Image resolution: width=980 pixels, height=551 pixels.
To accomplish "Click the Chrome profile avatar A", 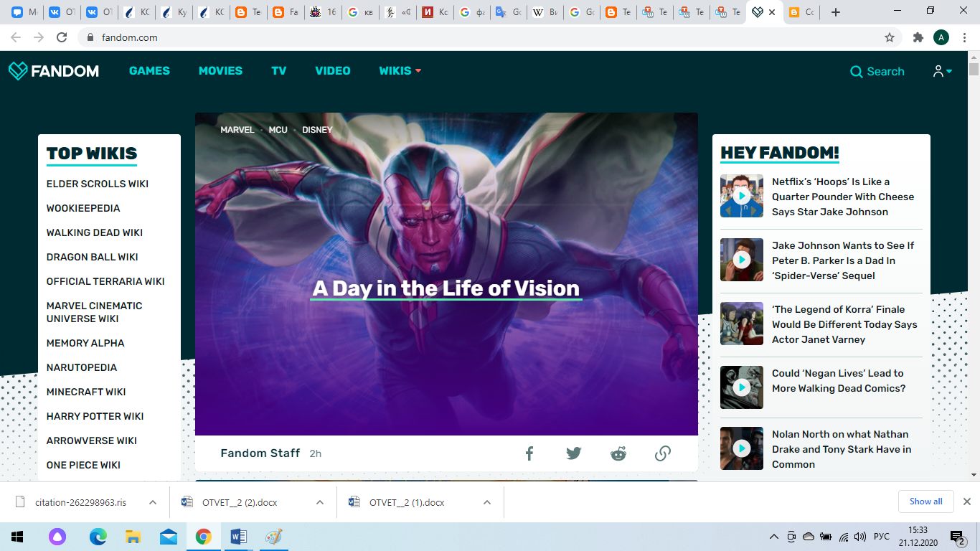I will [941, 37].
